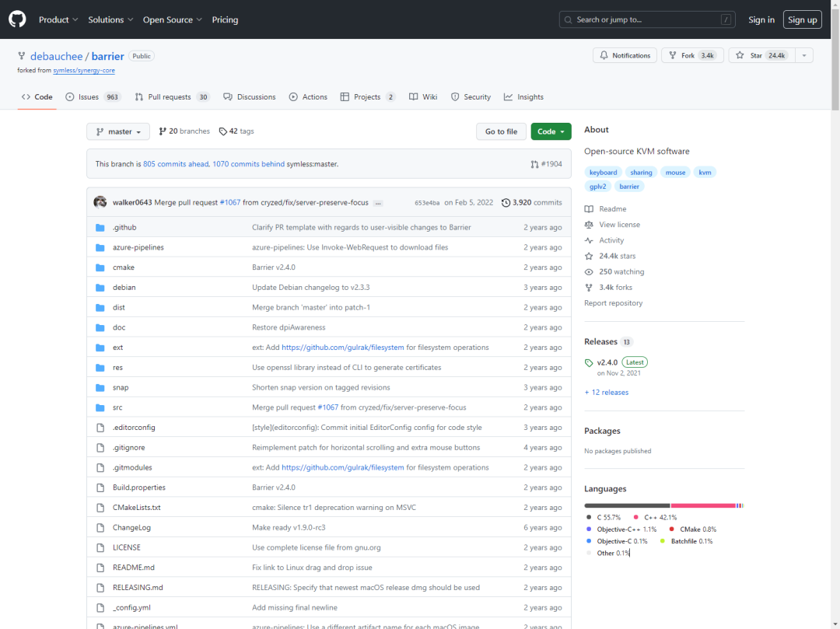This screenshot has width=840, height=629.
Task: Click the 805 commits ahead link
Action: 176,164
